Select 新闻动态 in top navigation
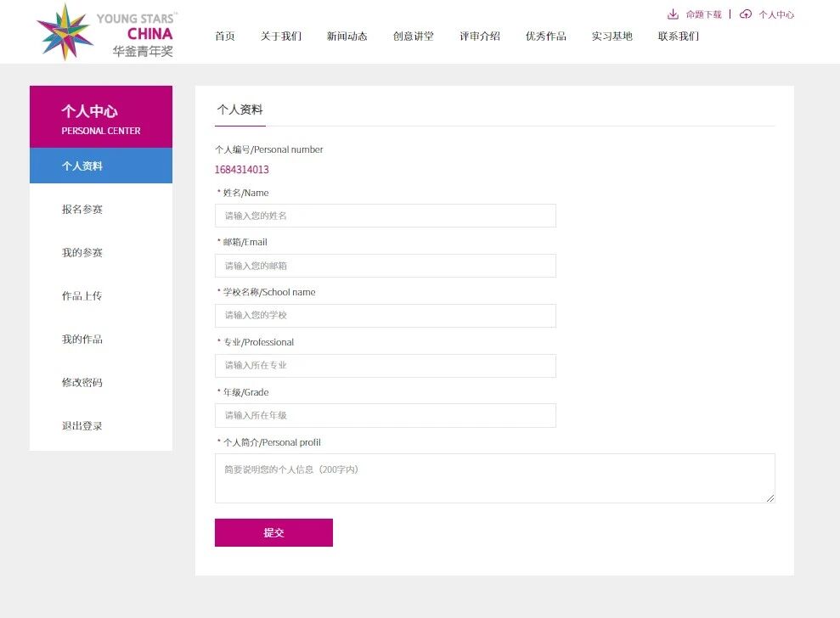This screenshot has height=618, width=840. 347,37
